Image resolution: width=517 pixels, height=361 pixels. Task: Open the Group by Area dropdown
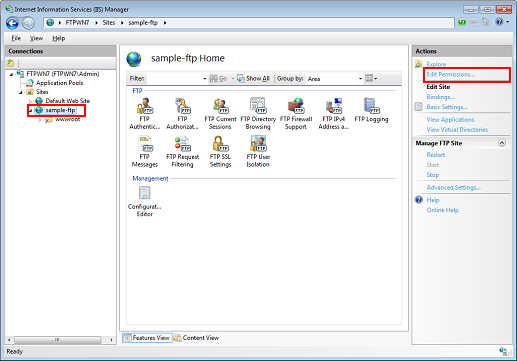(x=334, y=79)
